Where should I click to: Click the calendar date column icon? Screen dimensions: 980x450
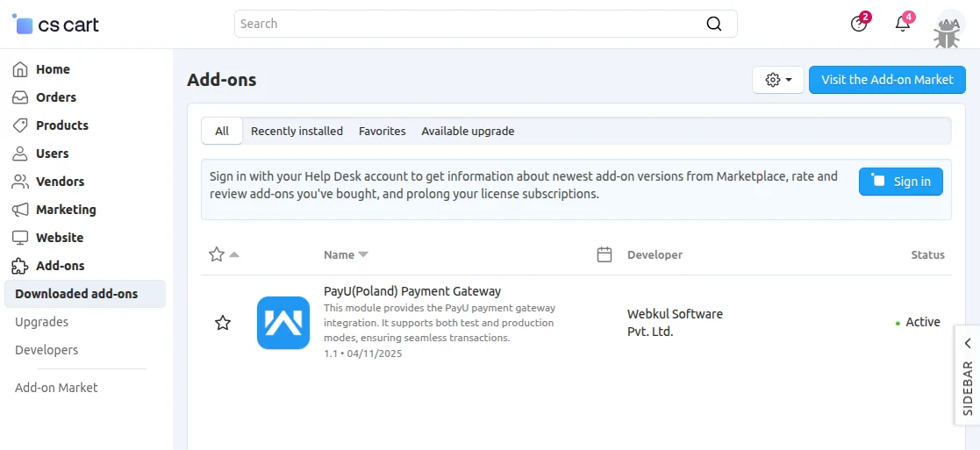604,254
